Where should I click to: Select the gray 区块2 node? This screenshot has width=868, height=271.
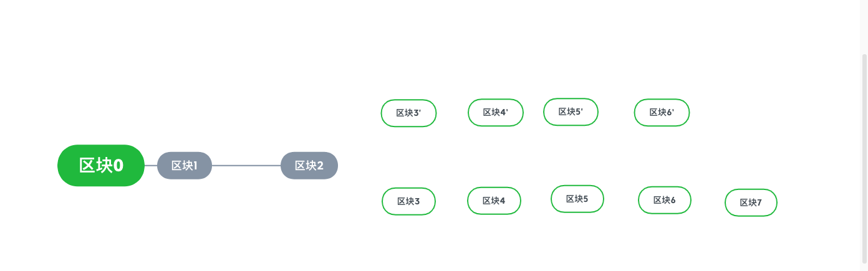click(x=309, y=166)
